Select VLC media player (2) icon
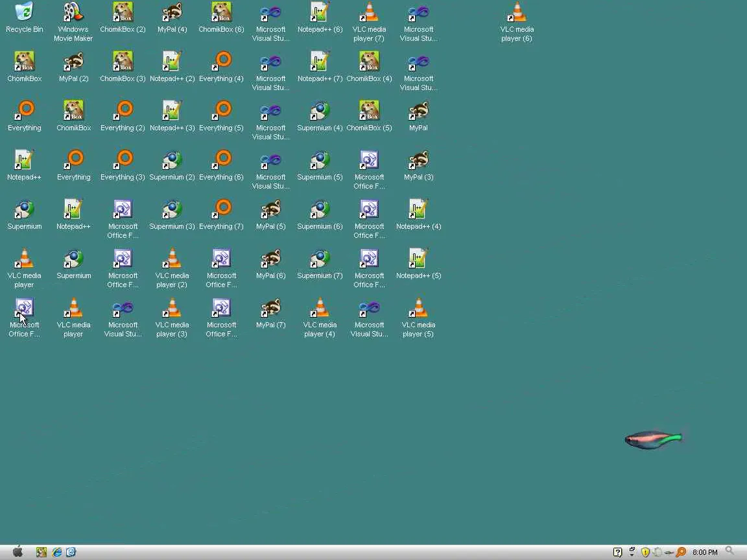This screenshot has width=747, height=560. tap(172, 268)
